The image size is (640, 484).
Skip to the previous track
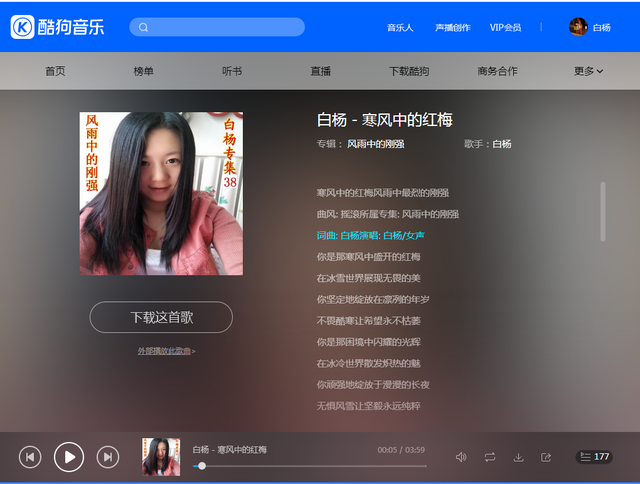coord(30,457)
